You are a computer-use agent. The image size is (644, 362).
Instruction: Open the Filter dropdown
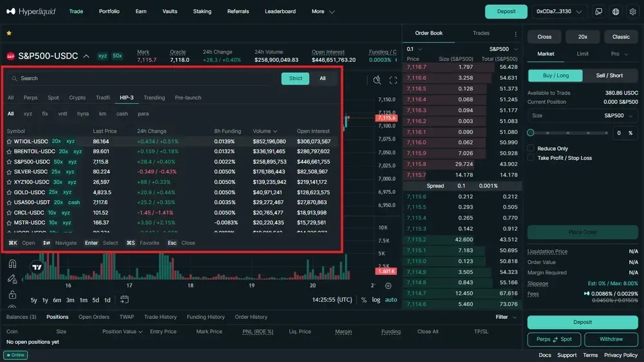(x=506, y=317)
